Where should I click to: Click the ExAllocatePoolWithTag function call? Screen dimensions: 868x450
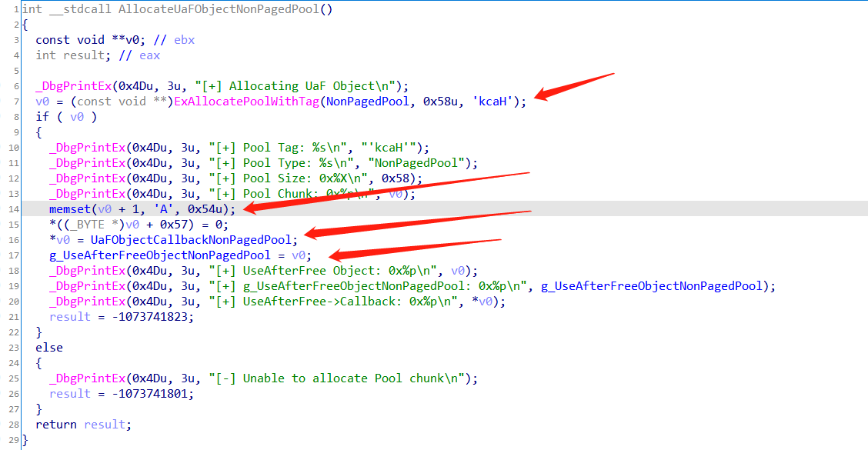(x=247, y=102)
